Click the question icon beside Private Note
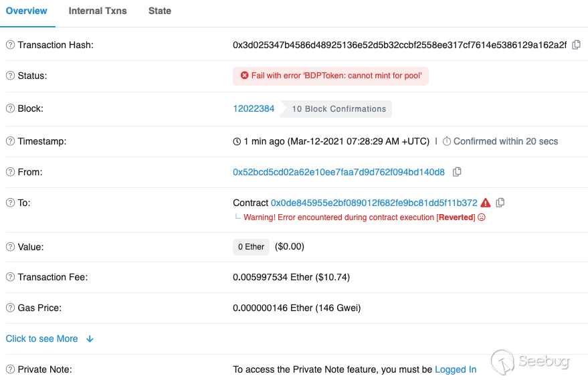The image size is (588, 380). tap(10, 369)
